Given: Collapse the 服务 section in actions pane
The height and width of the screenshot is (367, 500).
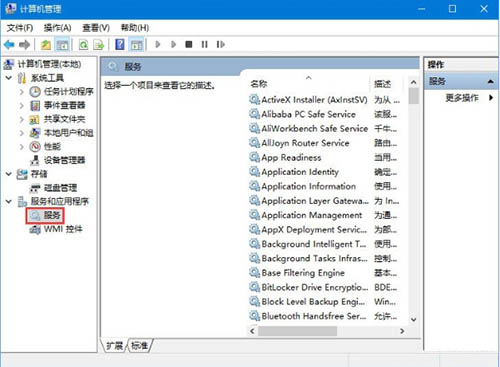Looking at the screenshot, I should [490, 81].
